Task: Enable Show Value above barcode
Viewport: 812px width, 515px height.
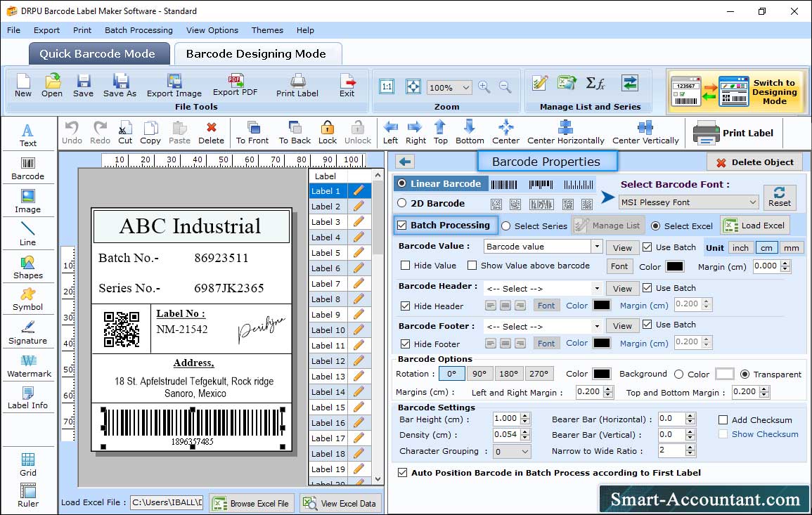Action: 472,266
